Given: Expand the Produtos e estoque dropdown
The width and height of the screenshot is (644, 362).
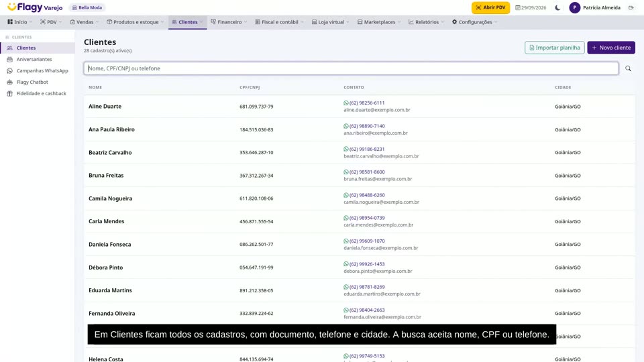Looking at the screenshot, I should [x=136, y=22].
